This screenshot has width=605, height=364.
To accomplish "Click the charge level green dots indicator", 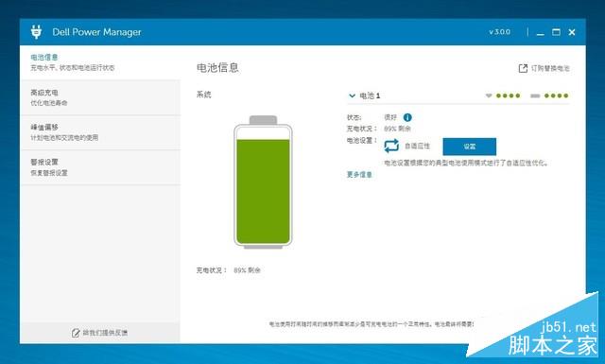I will tap(556, 95).
